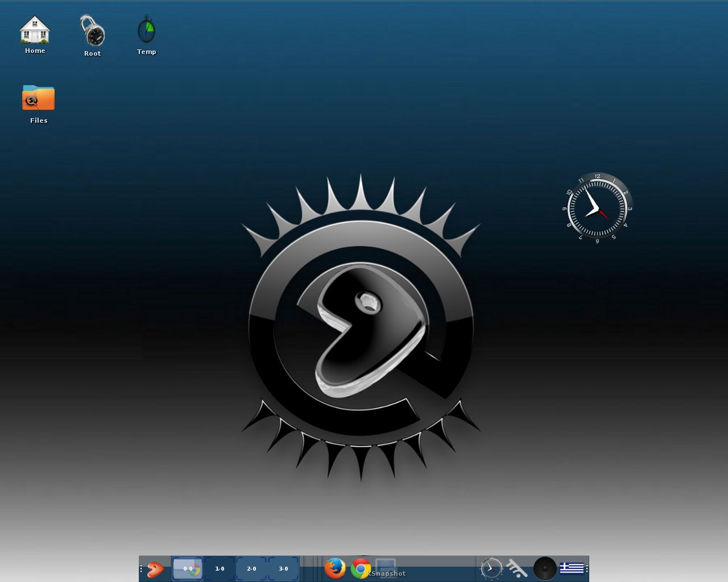728x582 pixels.
Task: Click the Greek flag keyboard layout indicator
Action: pos(572,568)
